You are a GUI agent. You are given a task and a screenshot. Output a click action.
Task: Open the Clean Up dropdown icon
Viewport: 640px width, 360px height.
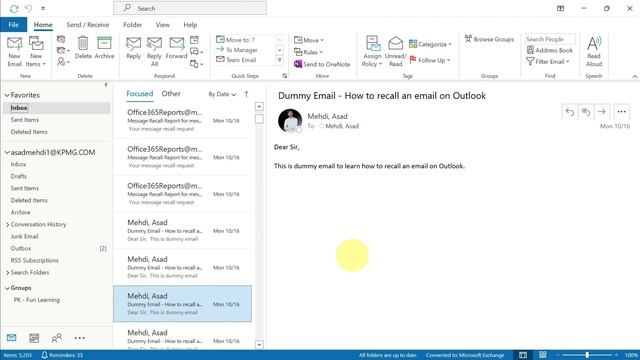pos(63,50)
